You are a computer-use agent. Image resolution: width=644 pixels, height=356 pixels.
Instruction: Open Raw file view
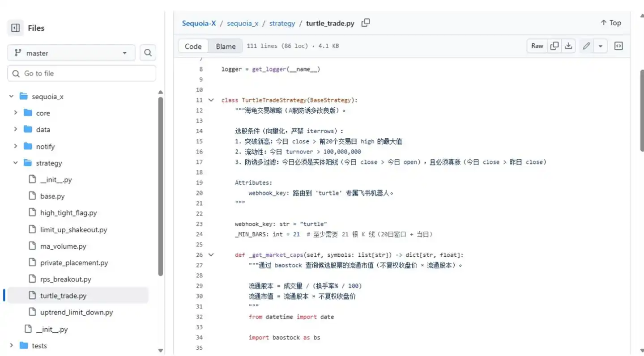[537, 46]
